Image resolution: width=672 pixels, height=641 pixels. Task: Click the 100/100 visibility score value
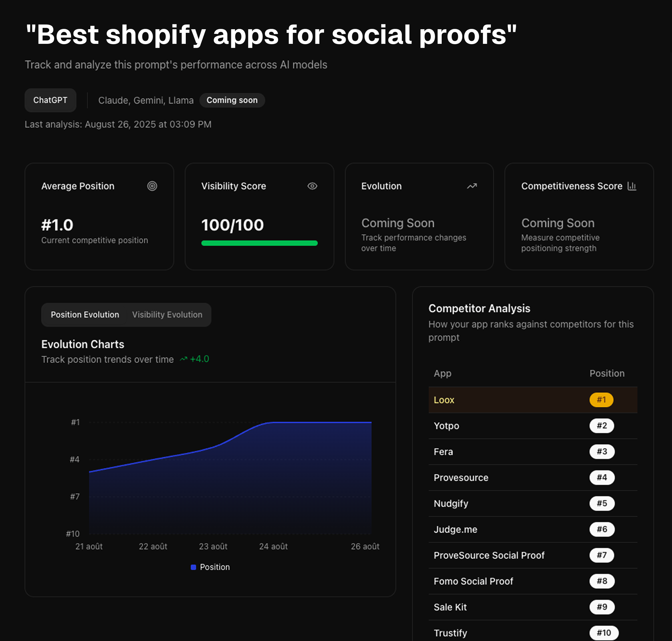(x=233, y=225)
